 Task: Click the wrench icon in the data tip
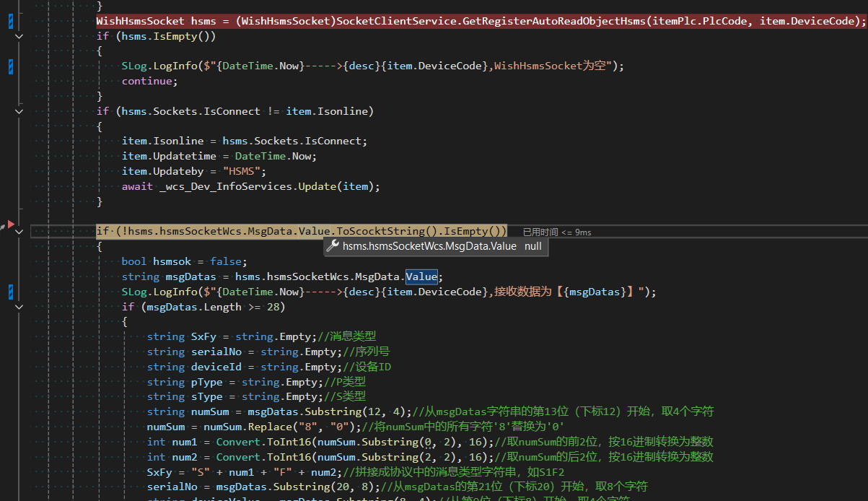[333, 246]
